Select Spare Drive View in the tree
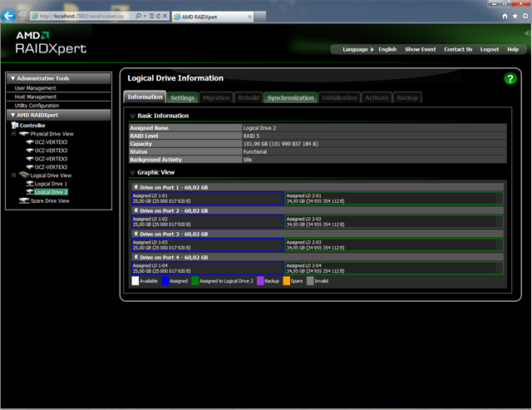Screen dimensions: 532x410 tap(50, 201)
